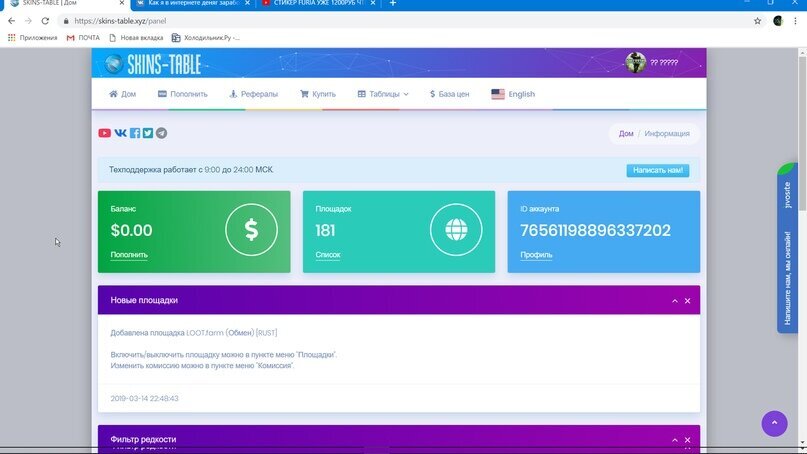The image size is (807, 454).
Task: Open the Facebook social icon
Action: tap(135, 133)
